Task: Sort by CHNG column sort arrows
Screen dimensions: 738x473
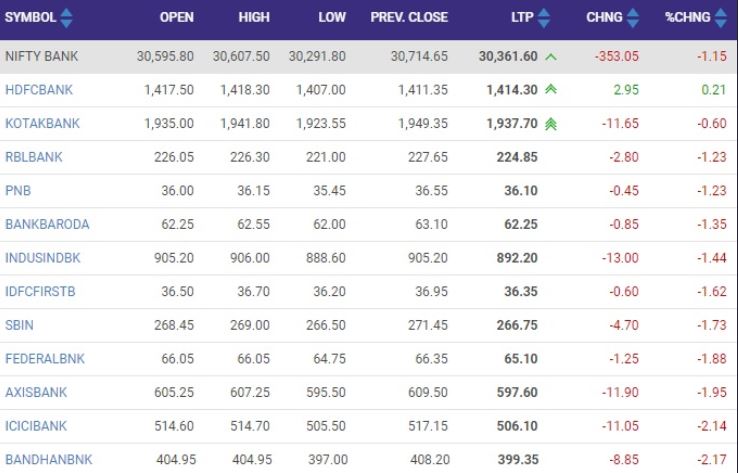Action: coord(633,18)
